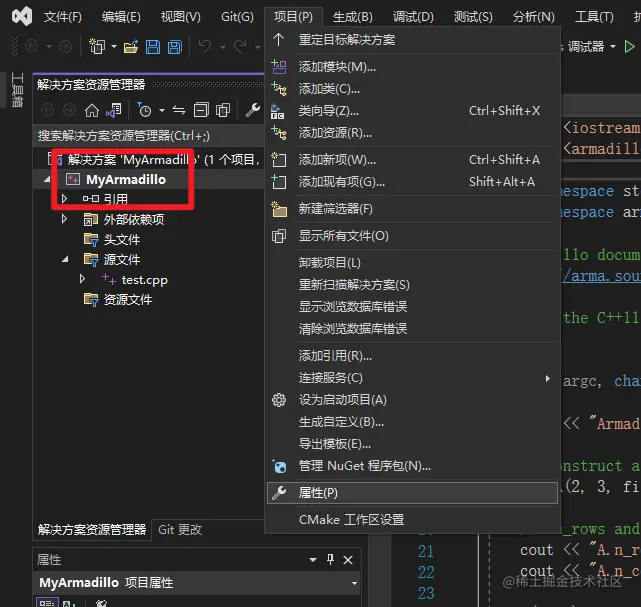Close the 属性 panel
Viewport: 641px width, 607px height.
coord(348,560)
